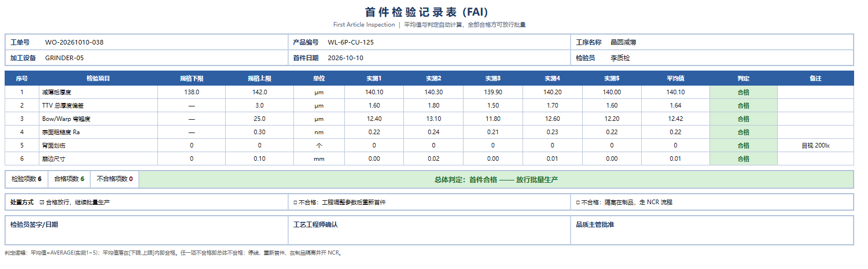868x269 pixels.
Task: Click the inspector name 李质检
Action: (x=620, y=58)
